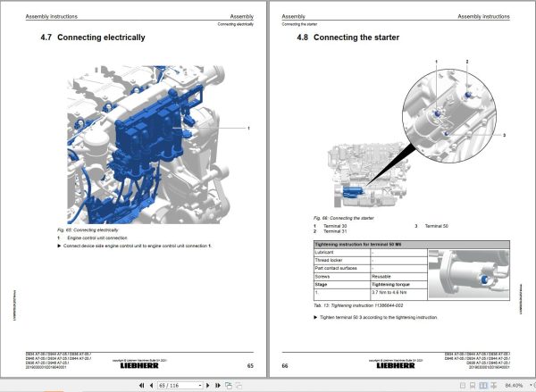Jump to the last page

point(218,386)
